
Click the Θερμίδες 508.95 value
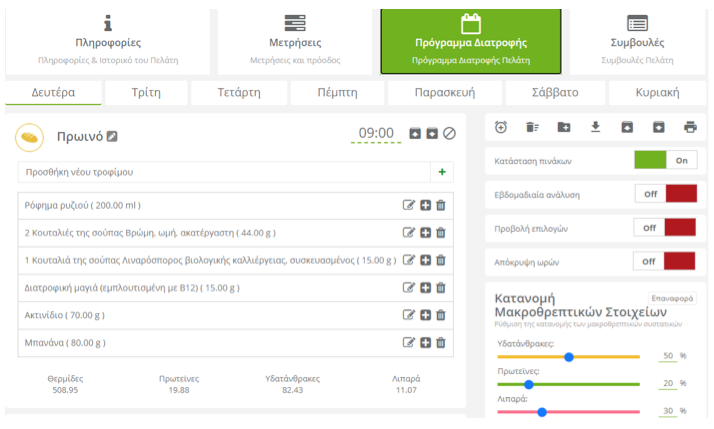pyautogui.click(x=65, y=390)
